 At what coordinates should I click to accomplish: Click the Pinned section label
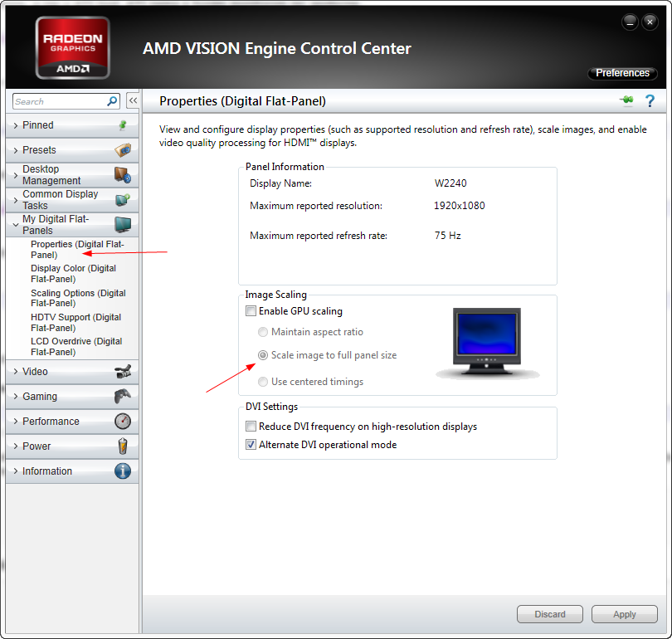coord(37,125)
